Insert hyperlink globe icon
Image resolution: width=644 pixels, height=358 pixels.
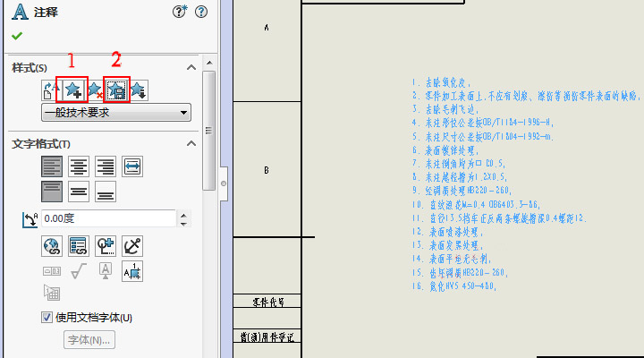point(52,246)
